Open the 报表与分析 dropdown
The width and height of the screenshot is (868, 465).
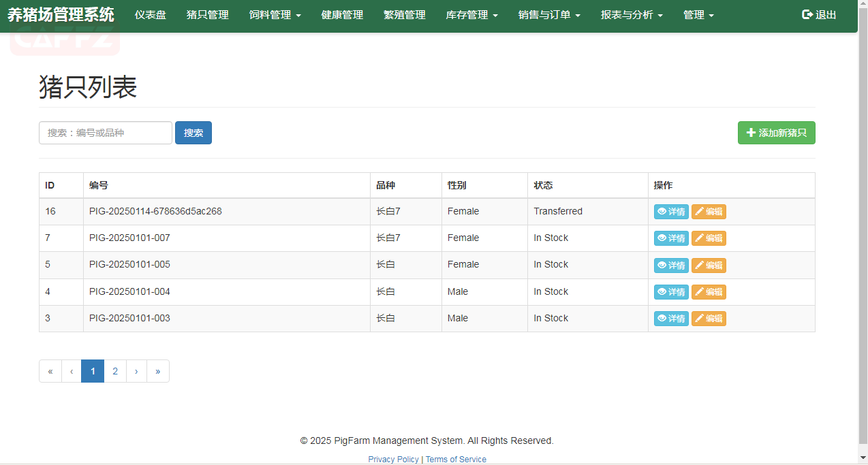631,15
